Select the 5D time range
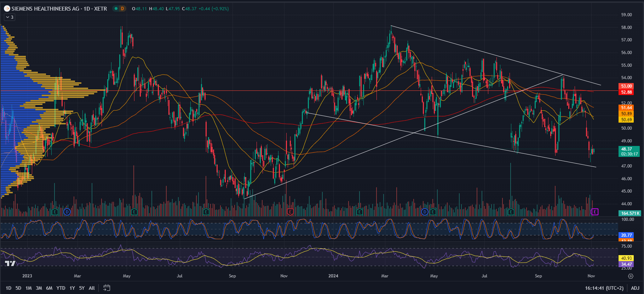Image resolution: width=644 pixels, height=294 pixels. coord(18,288)
